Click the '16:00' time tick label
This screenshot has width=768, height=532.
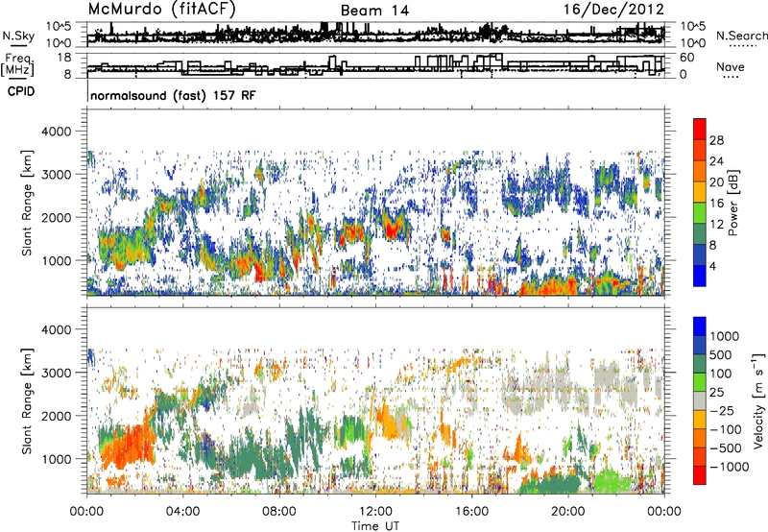[471, 512]
